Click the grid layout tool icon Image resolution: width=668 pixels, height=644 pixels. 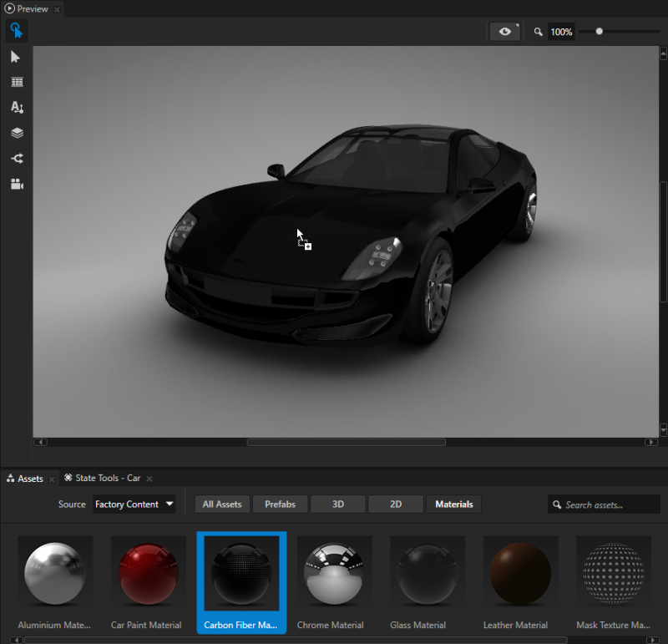coord(17,82)
